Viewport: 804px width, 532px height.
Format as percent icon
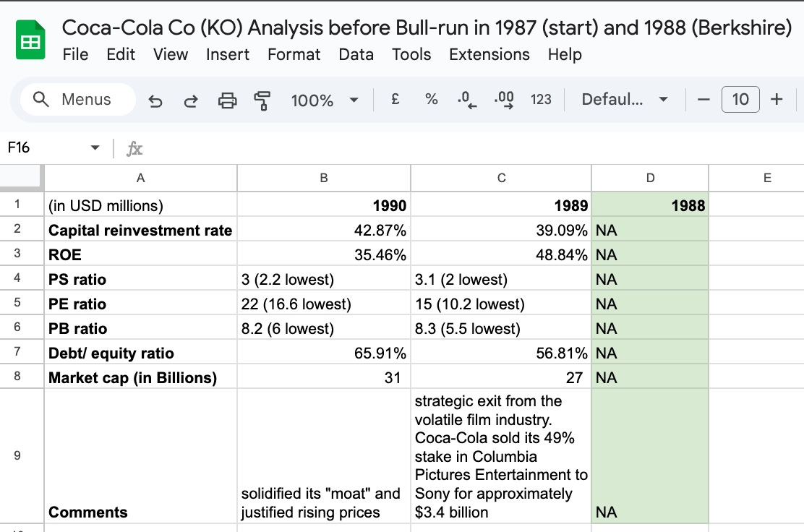click(432, 99)
